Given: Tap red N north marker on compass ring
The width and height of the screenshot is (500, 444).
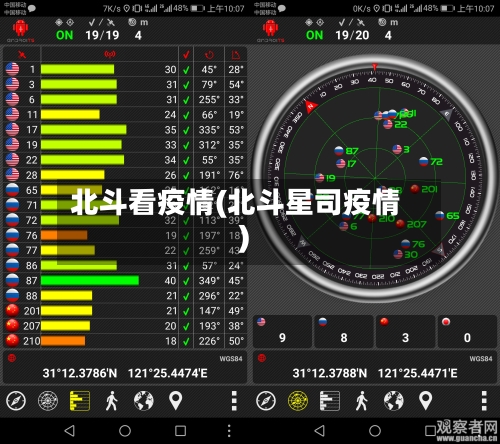Looking at the screenshot, I should tap(311, 107).
